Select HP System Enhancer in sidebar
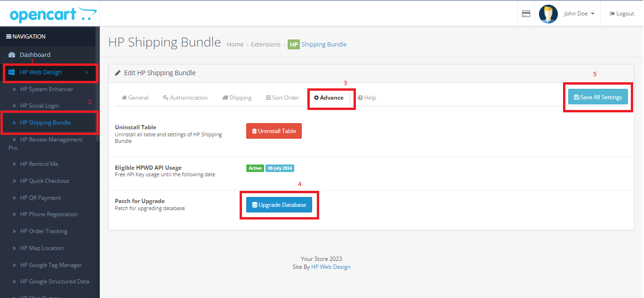644x298 pixels. click(46, 89)
